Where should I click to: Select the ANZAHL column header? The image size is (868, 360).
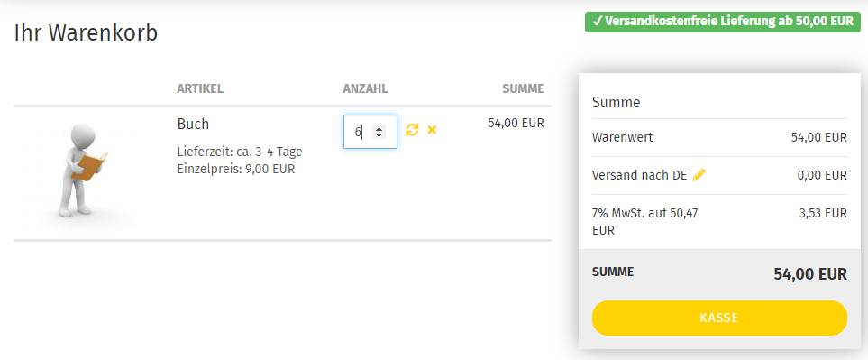pyautogui.click(x=365, y=88)
